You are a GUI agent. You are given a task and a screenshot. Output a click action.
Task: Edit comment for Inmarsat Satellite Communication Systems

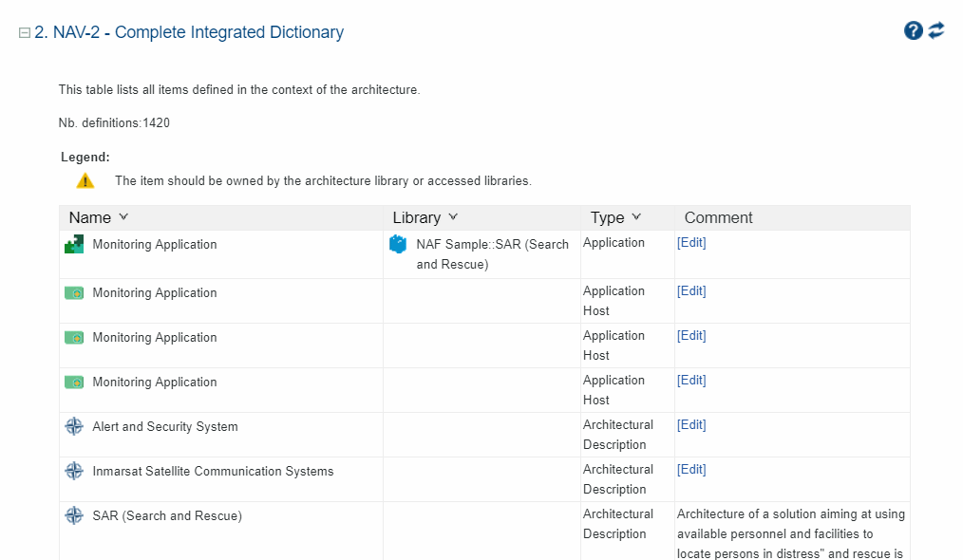point(691,470)
